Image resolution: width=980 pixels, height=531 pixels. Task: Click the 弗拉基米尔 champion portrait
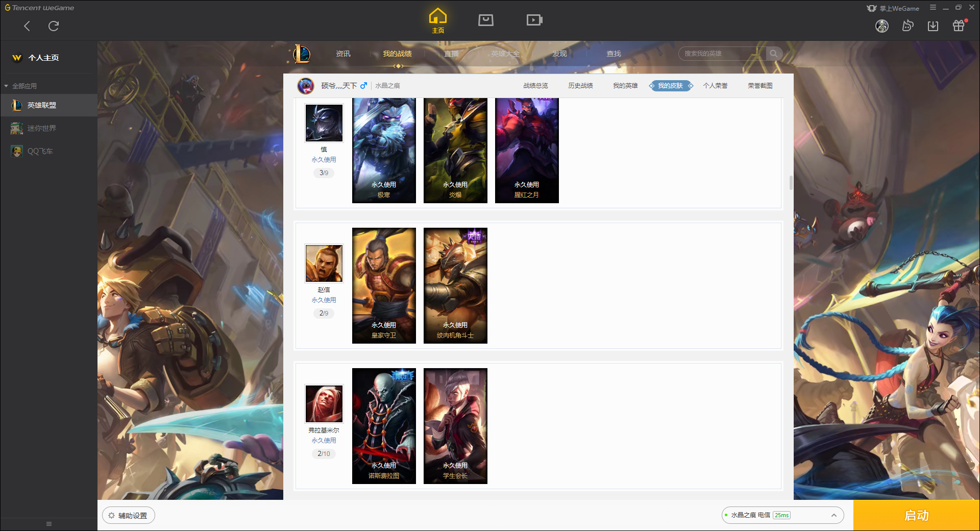pyautogui.click(x=324, y=403)
